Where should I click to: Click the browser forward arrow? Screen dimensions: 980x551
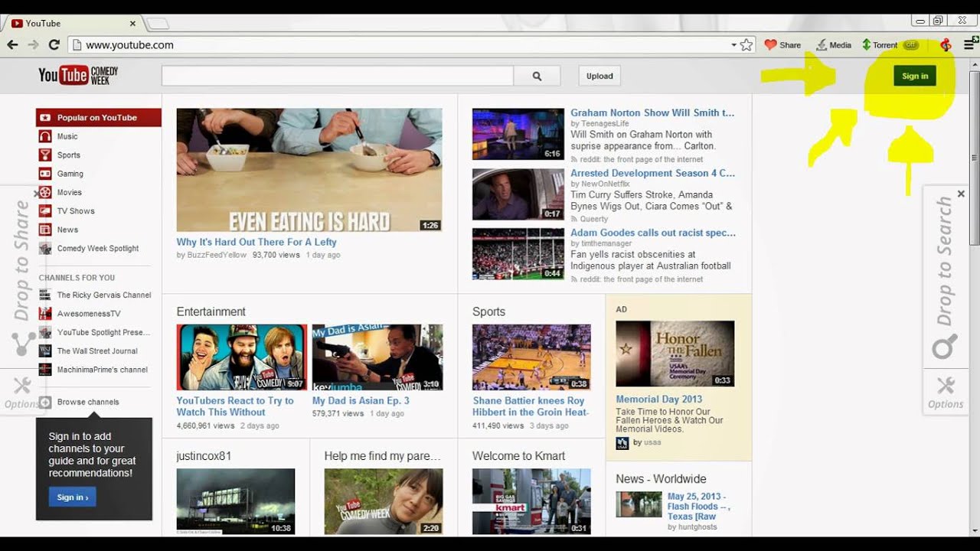33,45
